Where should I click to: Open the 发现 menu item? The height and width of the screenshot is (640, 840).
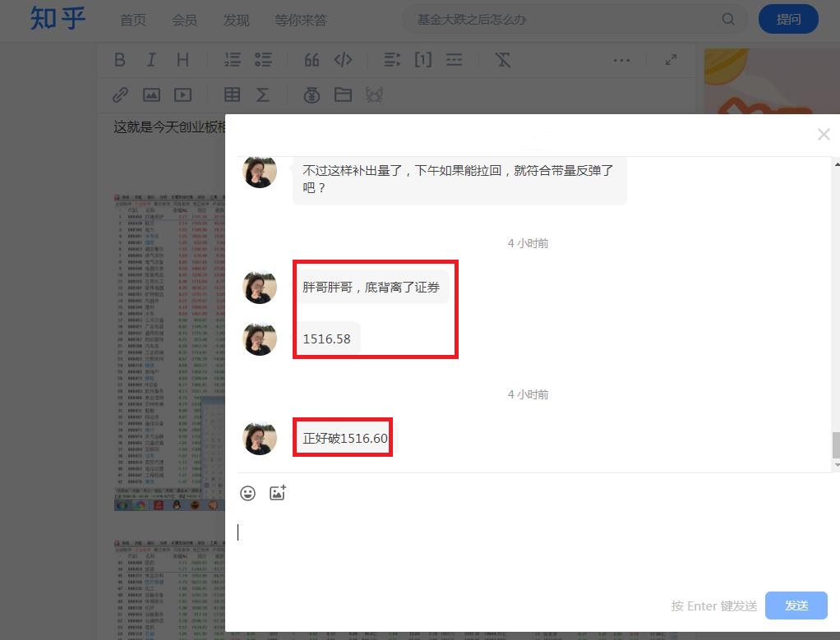[x=236, y=21]
